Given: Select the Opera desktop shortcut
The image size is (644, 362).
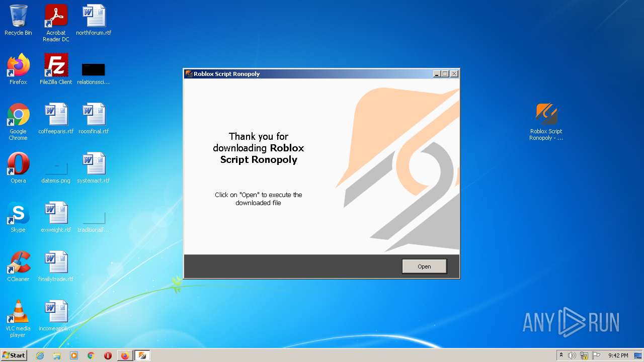Looking at the screenshot, I should pos(18,168).
